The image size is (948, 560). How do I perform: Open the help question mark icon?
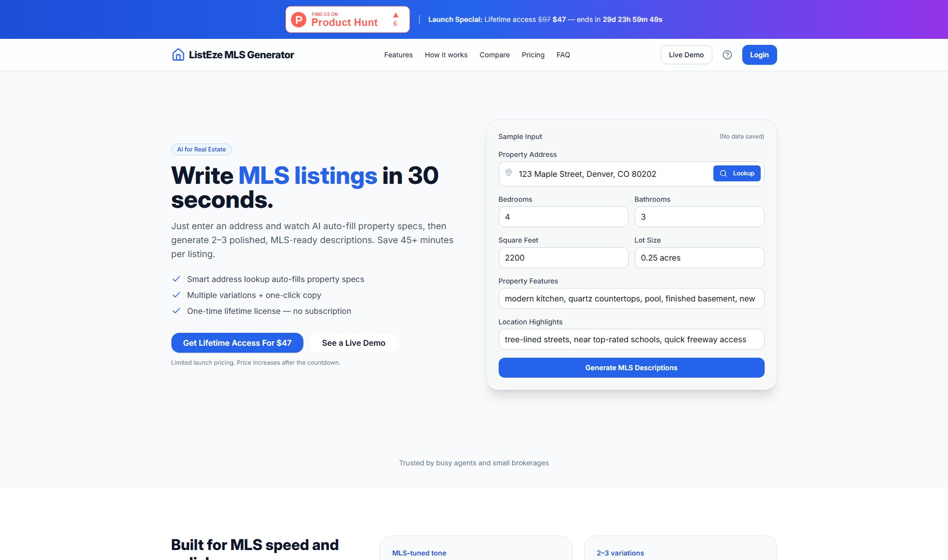[727, 55]
